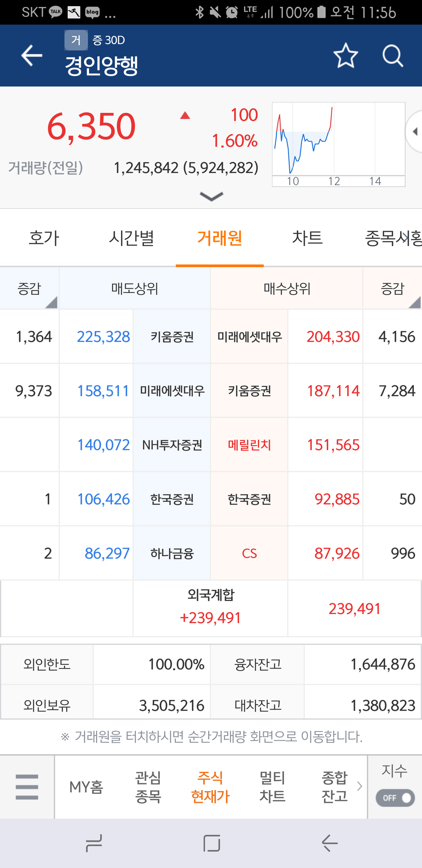Open 주식현재가 in bottom menu
This screenshot has width=422, height=868.
pos(210,787)
